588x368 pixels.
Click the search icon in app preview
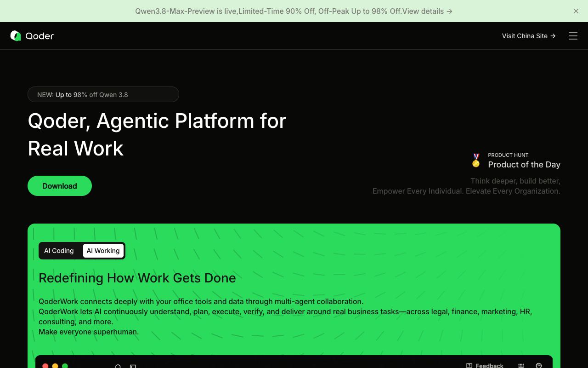point(118,366)
